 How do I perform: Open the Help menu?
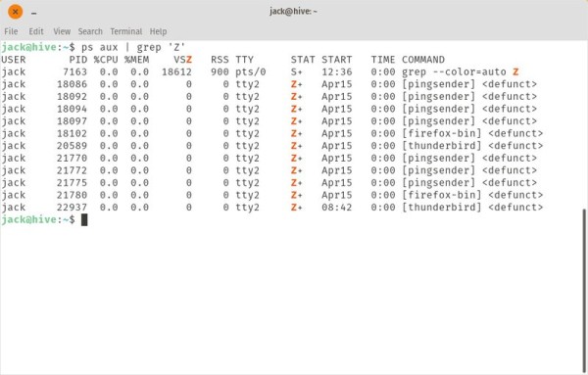(x=158, y=31)
